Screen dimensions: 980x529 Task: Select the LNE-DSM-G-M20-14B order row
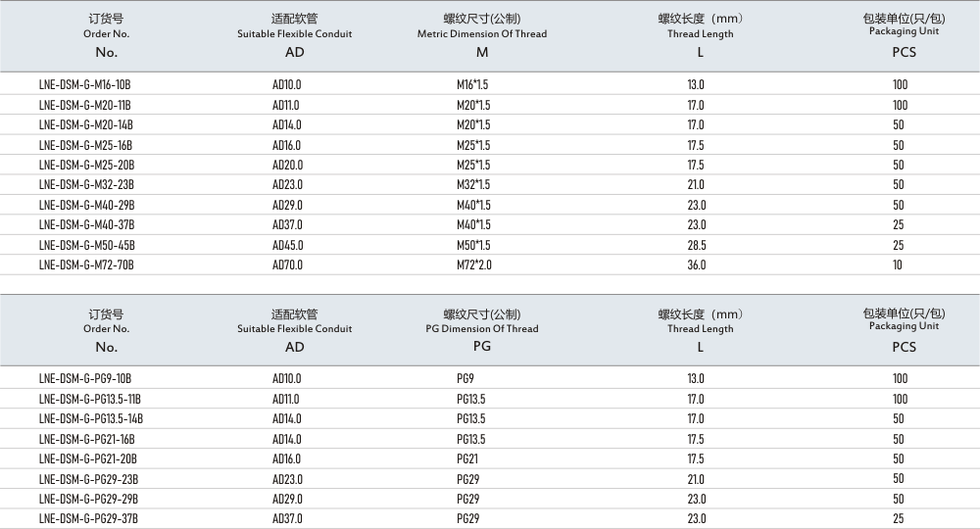click(x=85, y=125)
